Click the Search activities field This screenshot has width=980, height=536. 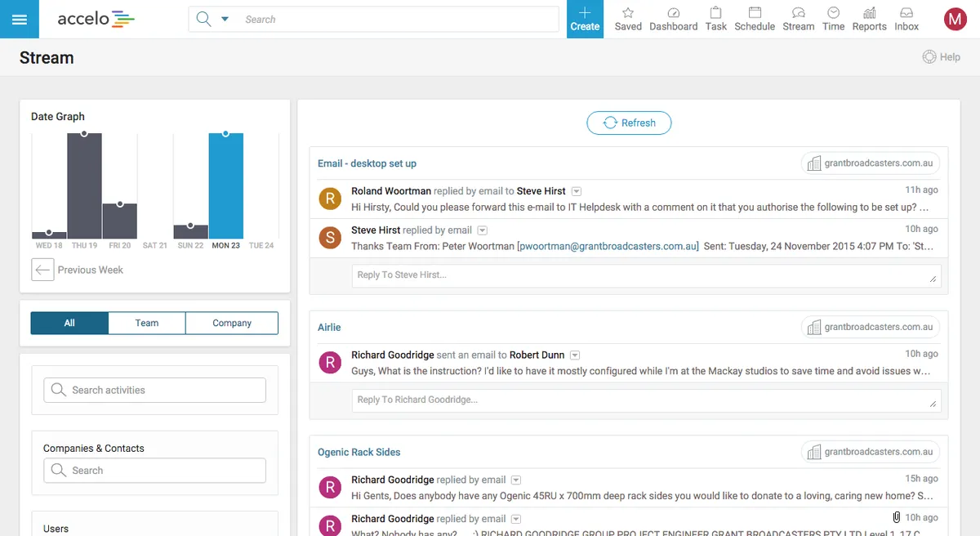(154, 390)
